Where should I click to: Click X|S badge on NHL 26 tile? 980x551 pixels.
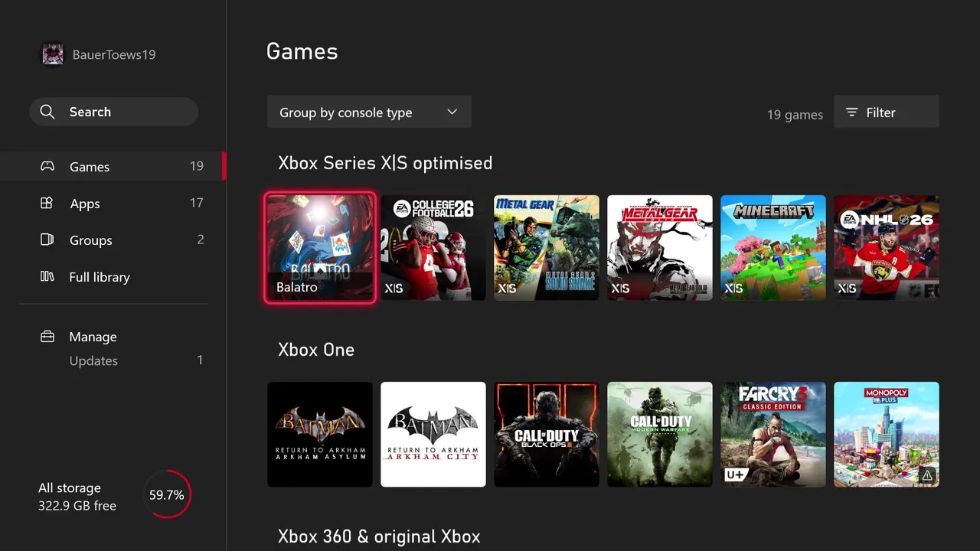(x=847, y=289)
